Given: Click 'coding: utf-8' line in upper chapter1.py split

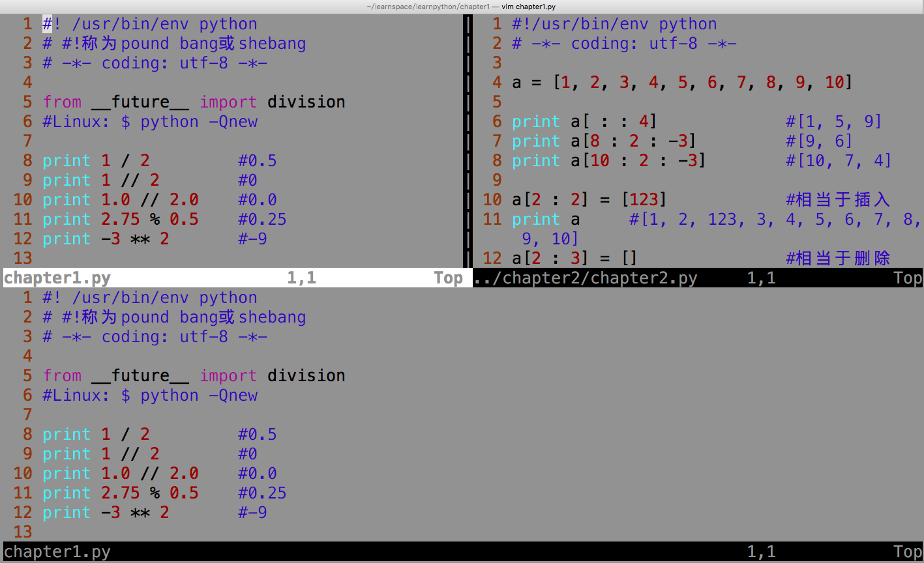Looking at the screenshot, I should [x=155, y=64].
